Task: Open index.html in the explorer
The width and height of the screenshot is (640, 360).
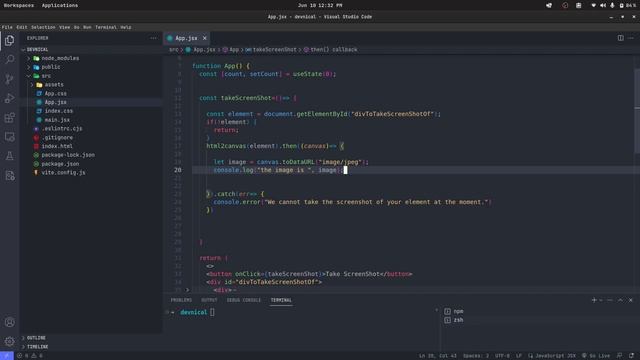Action: [x=57, y=146]
